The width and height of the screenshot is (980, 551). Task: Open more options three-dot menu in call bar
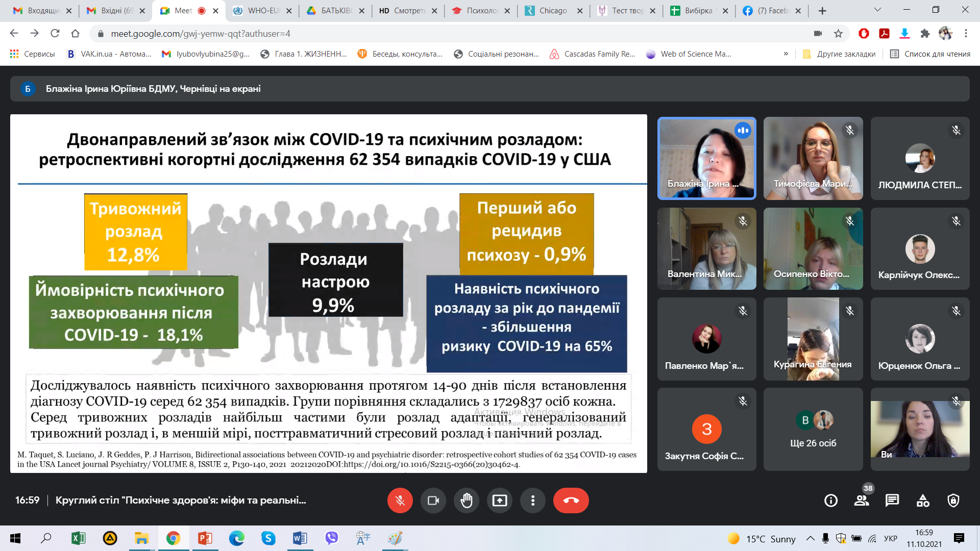click(x=533, y=500)
